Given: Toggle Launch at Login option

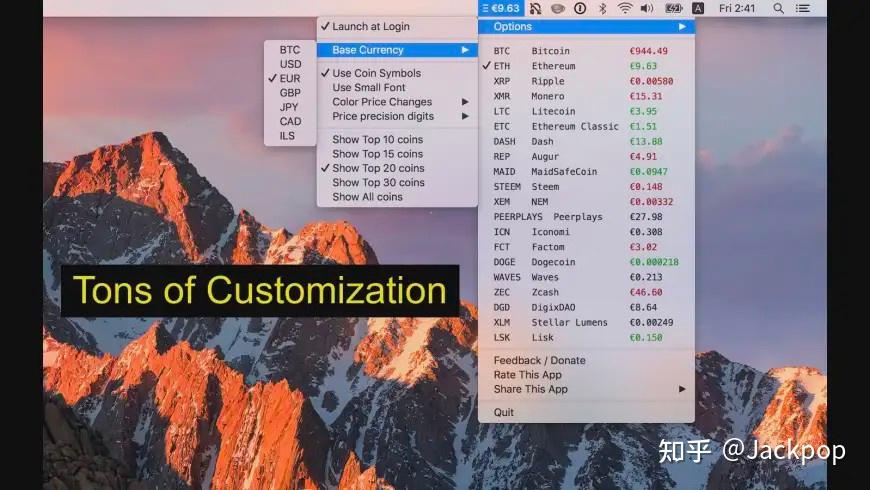Looking at the screenshot, I should 397,26.
